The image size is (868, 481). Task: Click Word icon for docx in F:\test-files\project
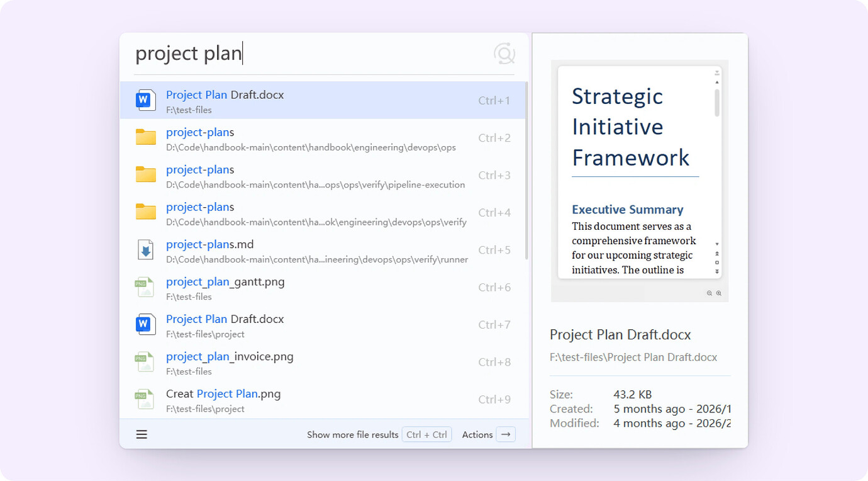[x=146, y=324]
